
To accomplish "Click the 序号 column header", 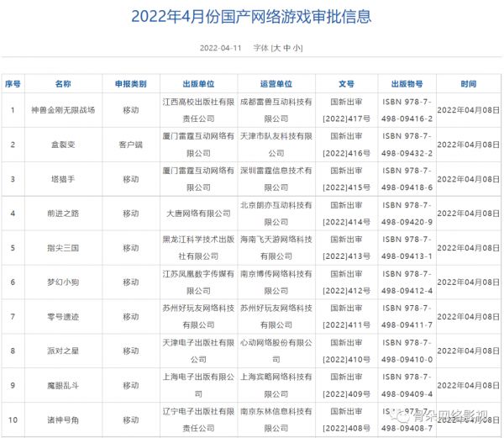I will 13,85.
